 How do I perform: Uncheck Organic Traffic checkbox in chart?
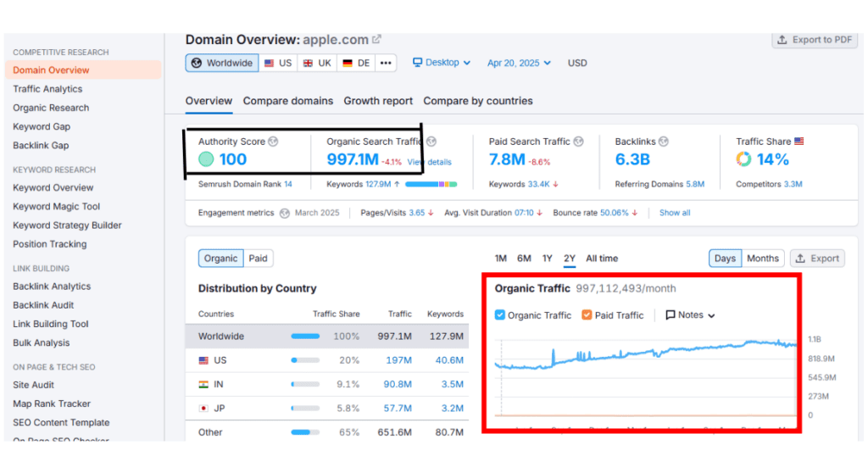(x=500, y=315)
